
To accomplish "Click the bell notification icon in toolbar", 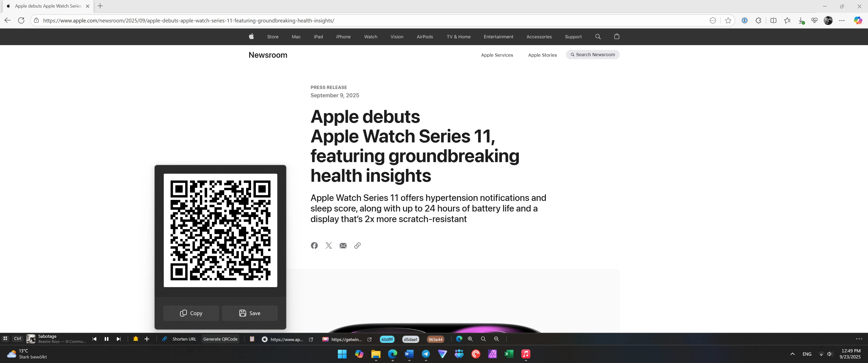I will [x=136, y=339].
